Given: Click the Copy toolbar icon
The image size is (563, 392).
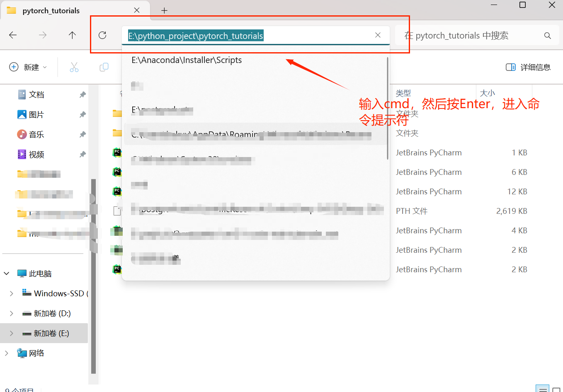Looking at the screenshot, I should [104, 67].
